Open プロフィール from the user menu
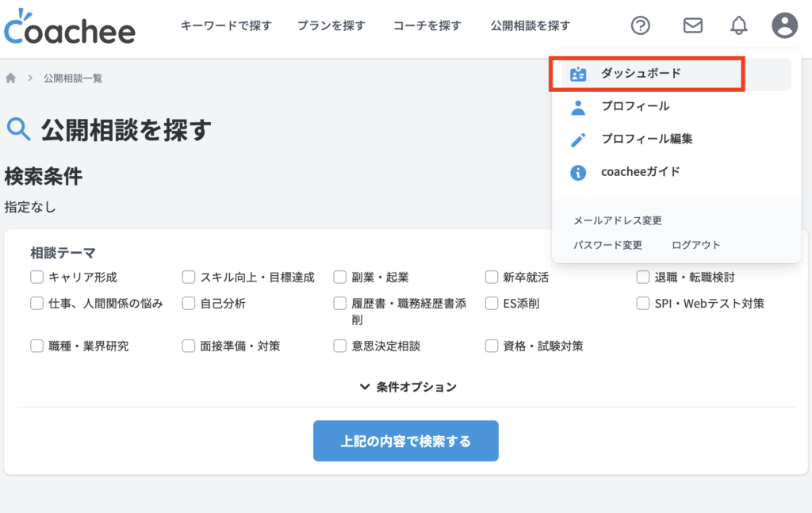This screenshot has height=513, width=812. pyautogui.click(x=634, y=106)
